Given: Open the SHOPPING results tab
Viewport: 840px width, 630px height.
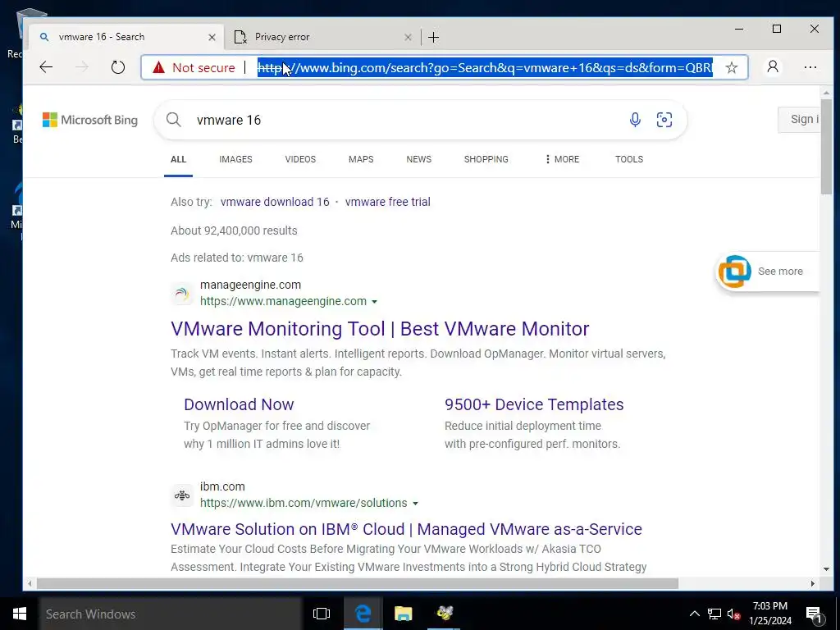Looking at the screenshot, I should click(486, 159).
